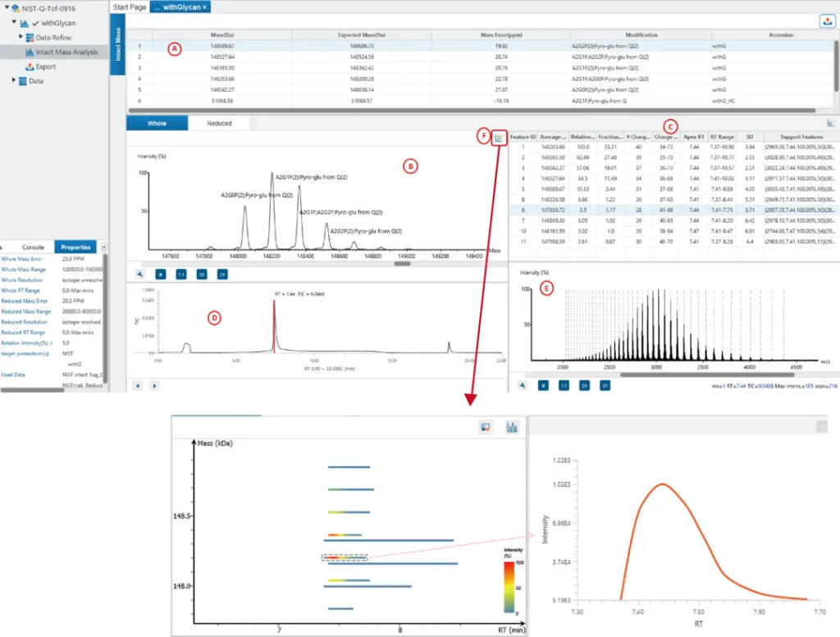Click the wrench settings icon under deconvoluted spectrum

(x=140, y=275)
